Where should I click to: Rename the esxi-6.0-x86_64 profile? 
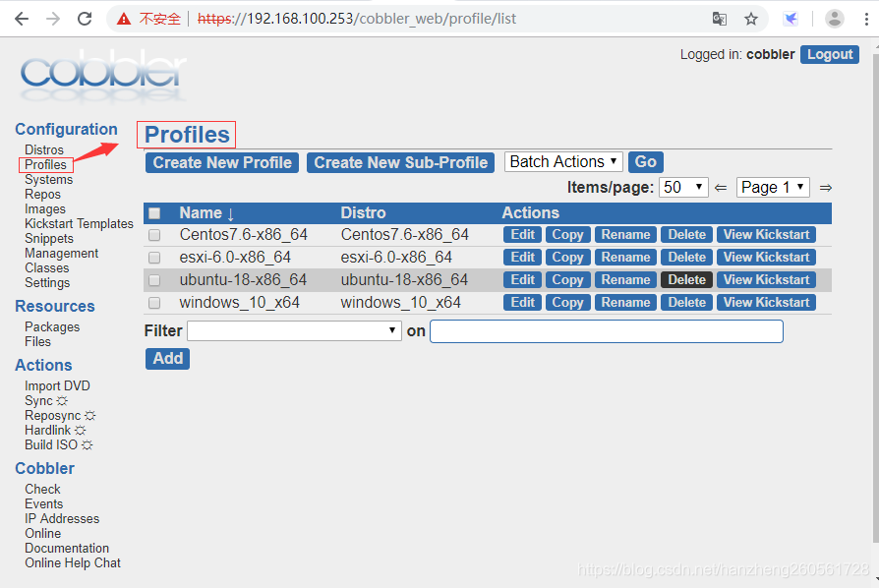pos(625,258)
